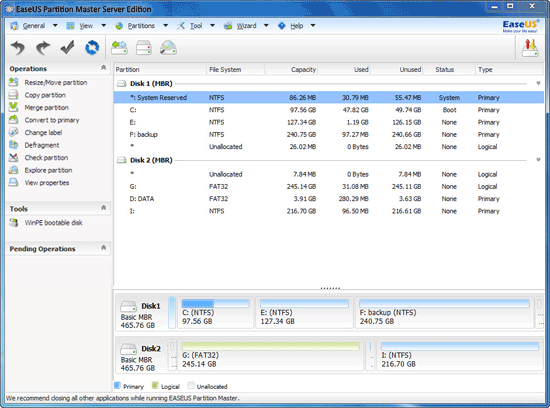550x408 pixels.
Task: Apply changes with the checkmark icon
Action: coord(67,47)
